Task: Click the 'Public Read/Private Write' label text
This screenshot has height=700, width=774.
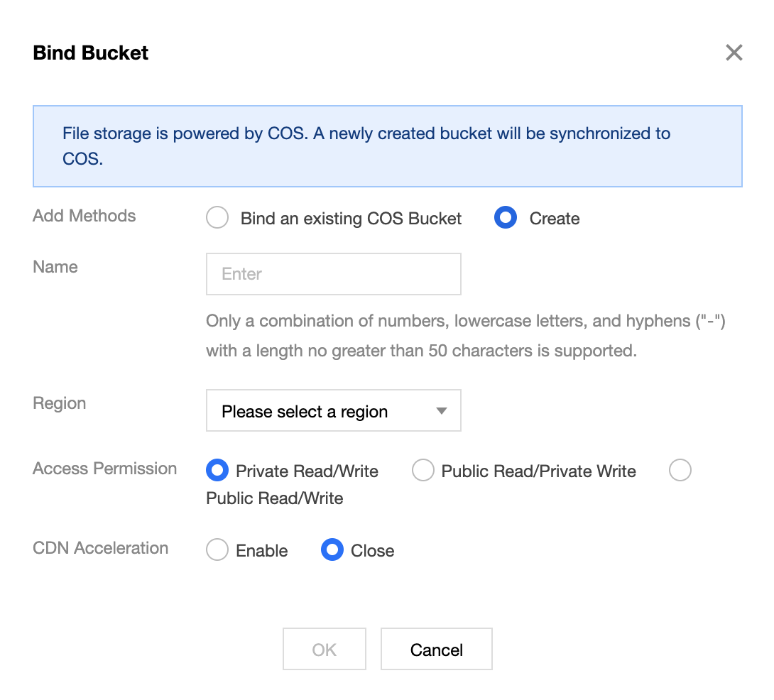Action: pyautogui.click(x=538, y=471)
